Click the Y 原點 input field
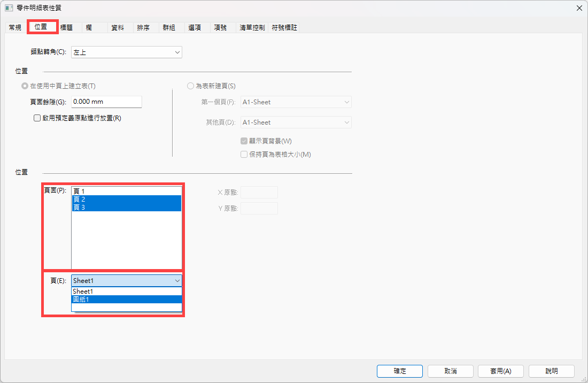588x383 pixels. tap(259, 208)
